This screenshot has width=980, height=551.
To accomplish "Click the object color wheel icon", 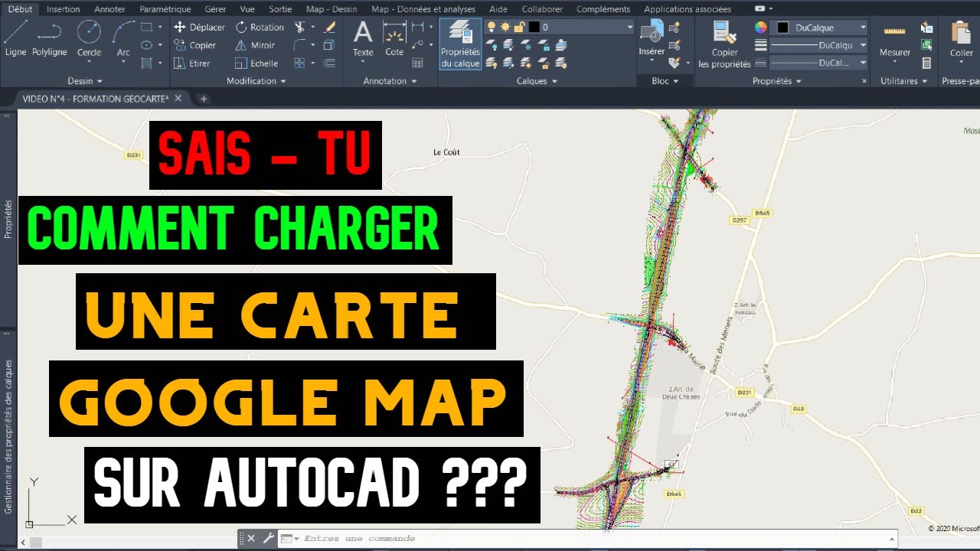I will coord(760,27).
